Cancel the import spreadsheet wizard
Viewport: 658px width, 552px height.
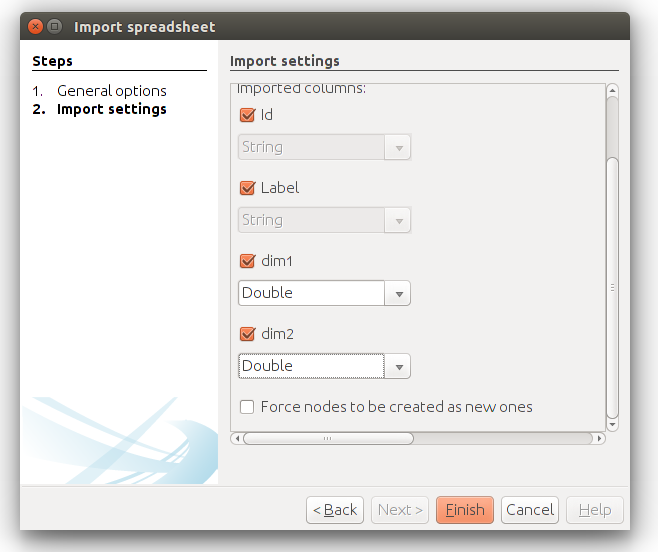[530, 510]
